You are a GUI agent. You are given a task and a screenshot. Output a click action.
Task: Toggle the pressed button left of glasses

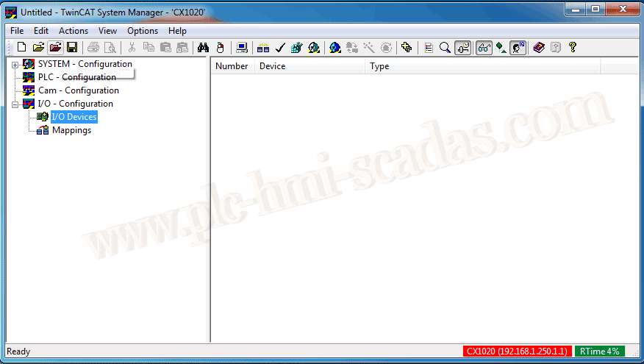[x=463, y=48]
